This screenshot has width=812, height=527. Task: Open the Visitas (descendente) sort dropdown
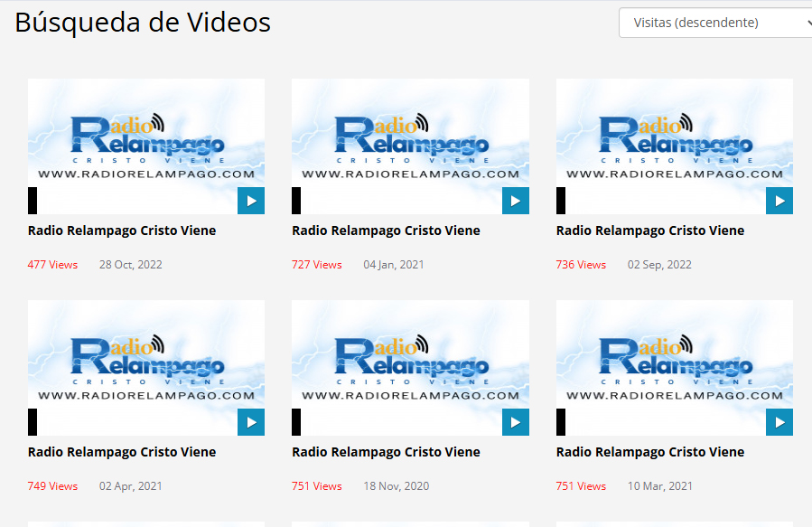[714, 23]
